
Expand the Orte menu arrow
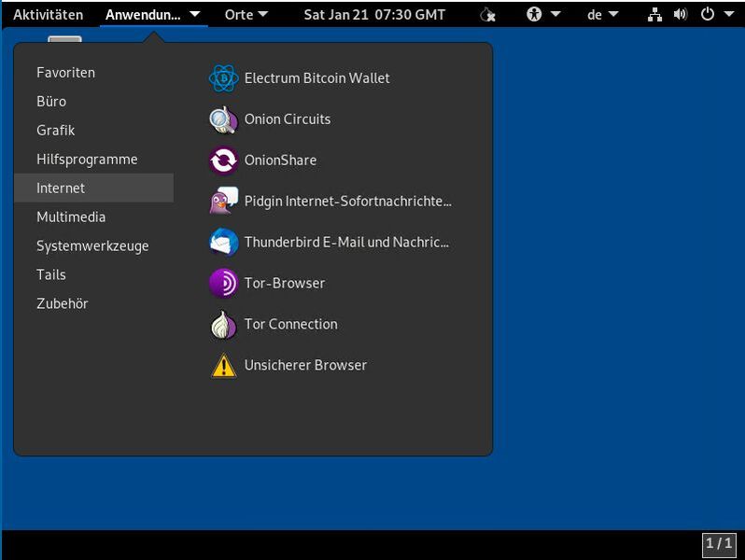coord(262,14)
